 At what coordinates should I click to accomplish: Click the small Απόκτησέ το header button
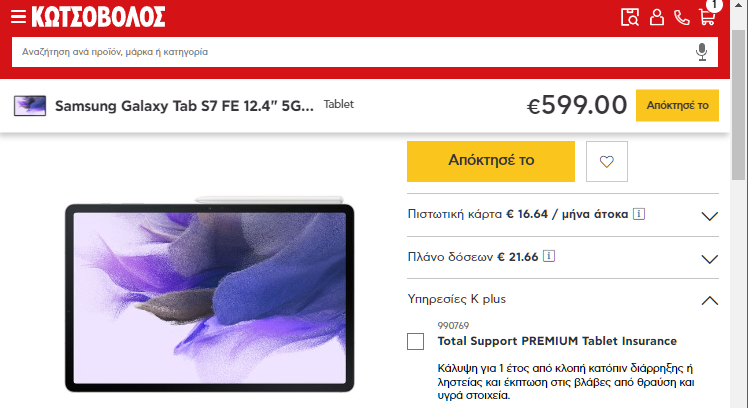pyautogui.click(x=677, y=105)
